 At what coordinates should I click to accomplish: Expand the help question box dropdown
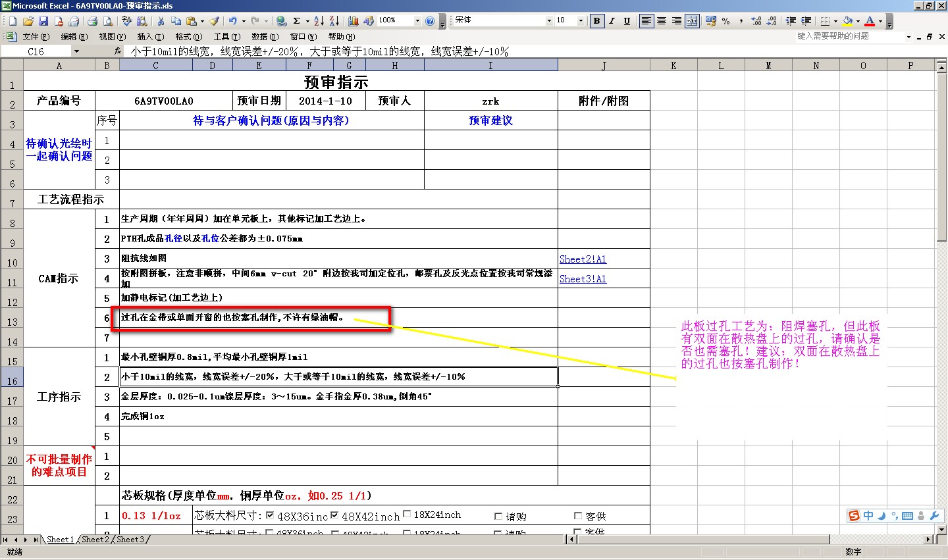tap(908, 36)
